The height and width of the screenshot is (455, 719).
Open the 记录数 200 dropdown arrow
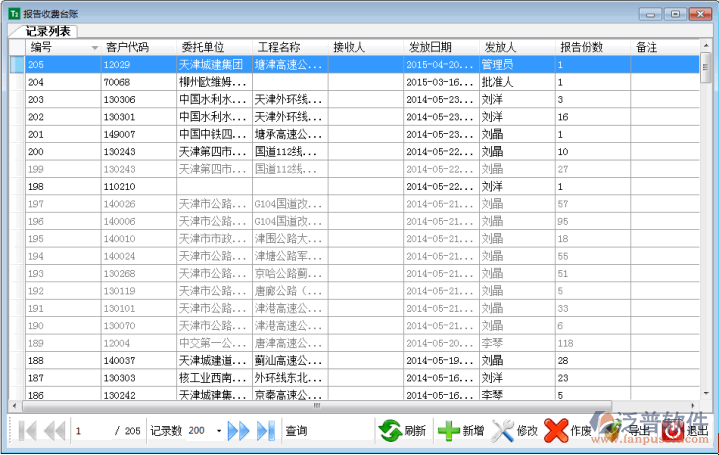(219, 431)
